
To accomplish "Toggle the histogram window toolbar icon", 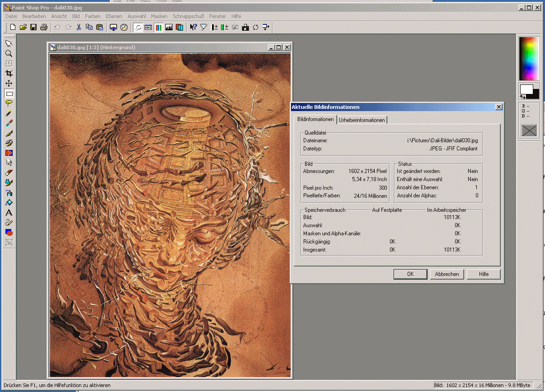I will 169,27.
